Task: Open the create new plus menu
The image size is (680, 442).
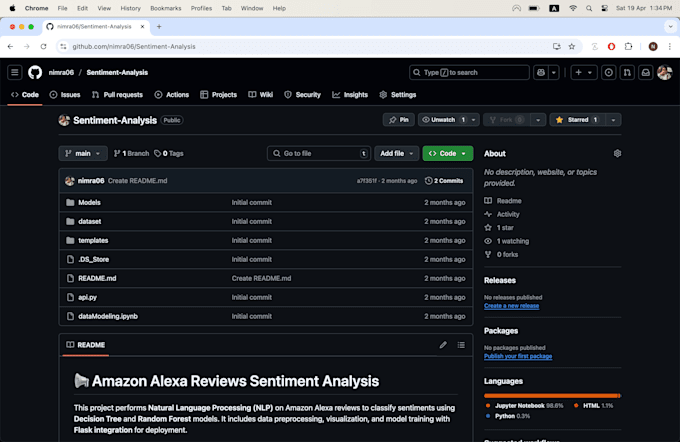Action: (x=584, y=72)
